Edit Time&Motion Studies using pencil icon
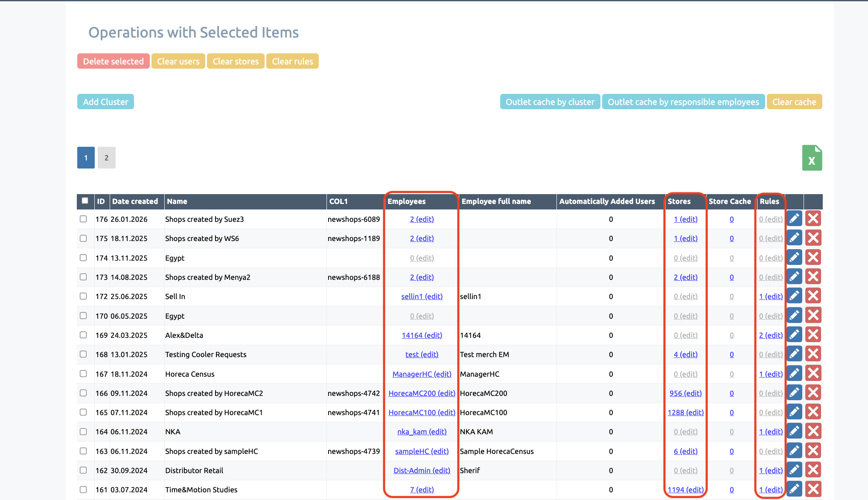868x500 pixels. click(794, 489)
